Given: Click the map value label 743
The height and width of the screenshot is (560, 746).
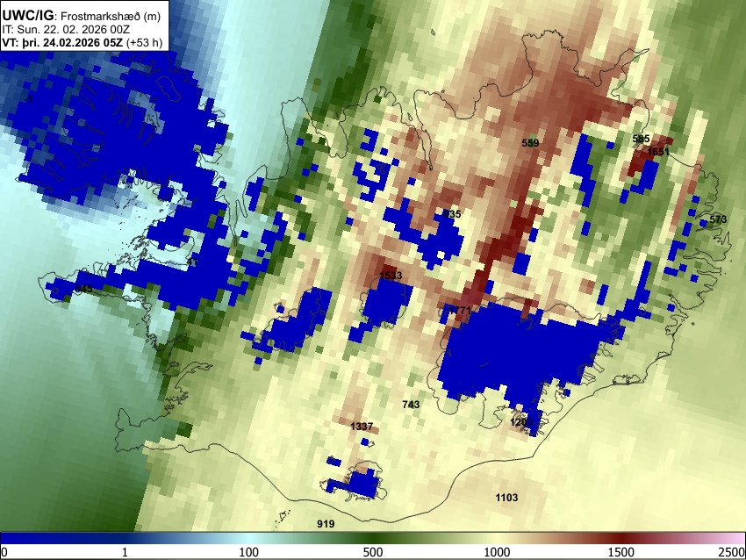Looking at the screenshot, I should pyautogui.click(x=411, y=405).
